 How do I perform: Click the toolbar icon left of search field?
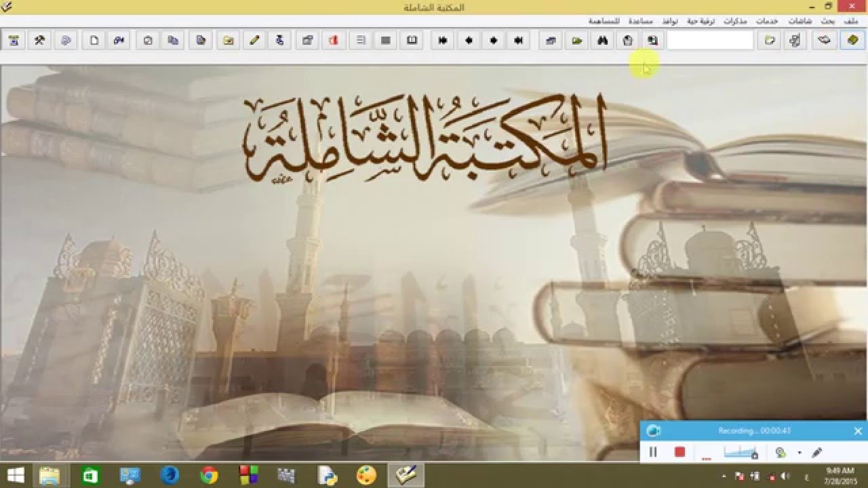pyautogui.click(x=652, y=41)
